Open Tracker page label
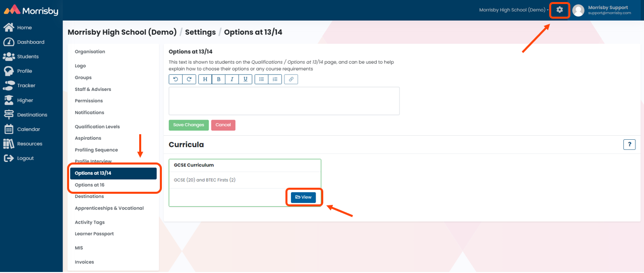Image resolution: width=644 pixels, height=273 pixels. [26, 86]
